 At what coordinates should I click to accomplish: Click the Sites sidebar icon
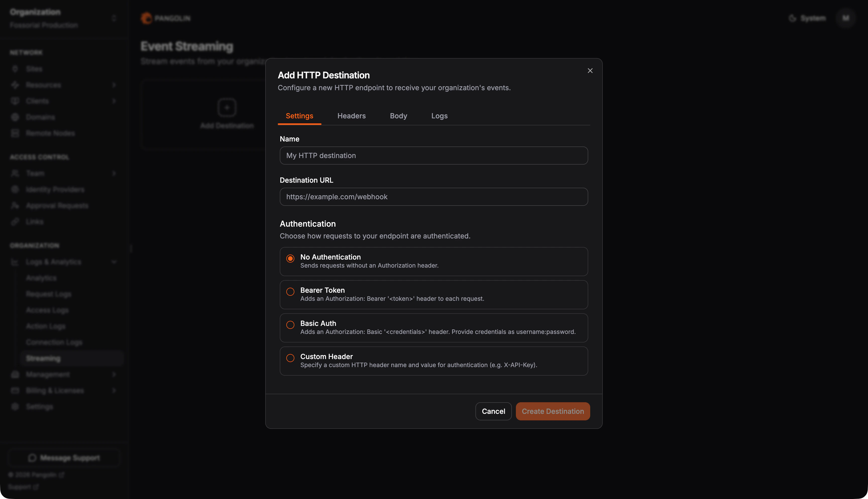click(x=15, y=69)
